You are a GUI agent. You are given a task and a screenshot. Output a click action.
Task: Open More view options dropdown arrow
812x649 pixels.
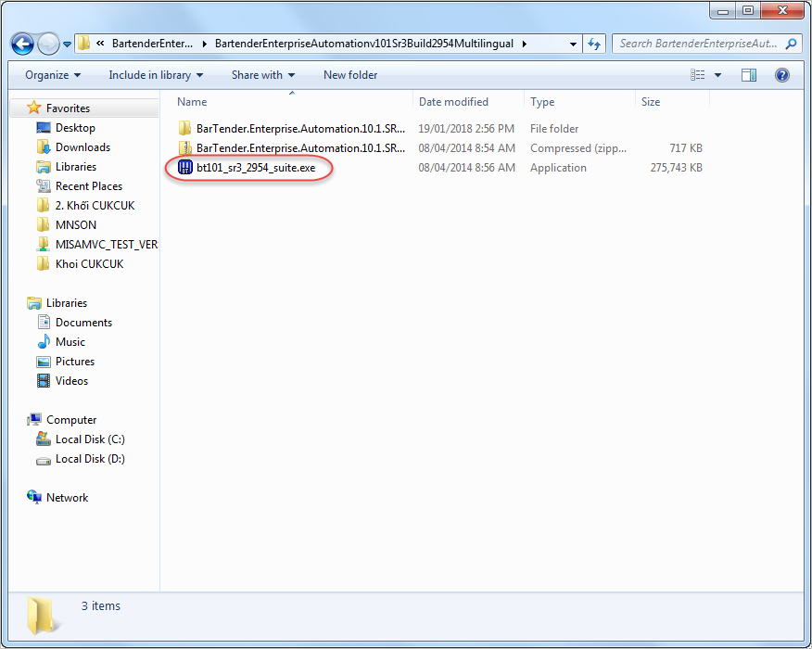717,75
